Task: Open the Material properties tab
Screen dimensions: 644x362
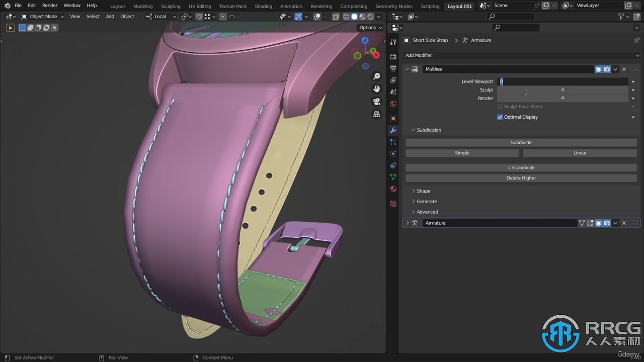Action: (x=393, y=189)
